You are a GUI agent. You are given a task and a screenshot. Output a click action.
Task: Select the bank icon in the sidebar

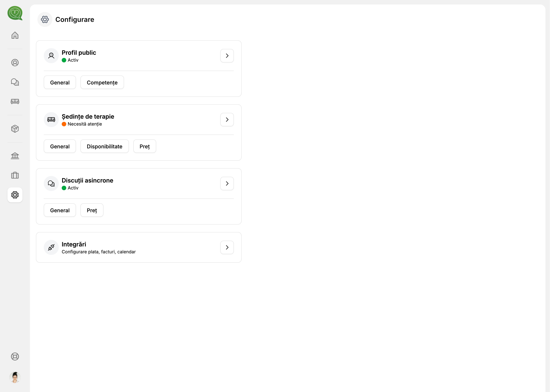click(x=15, y=156)
